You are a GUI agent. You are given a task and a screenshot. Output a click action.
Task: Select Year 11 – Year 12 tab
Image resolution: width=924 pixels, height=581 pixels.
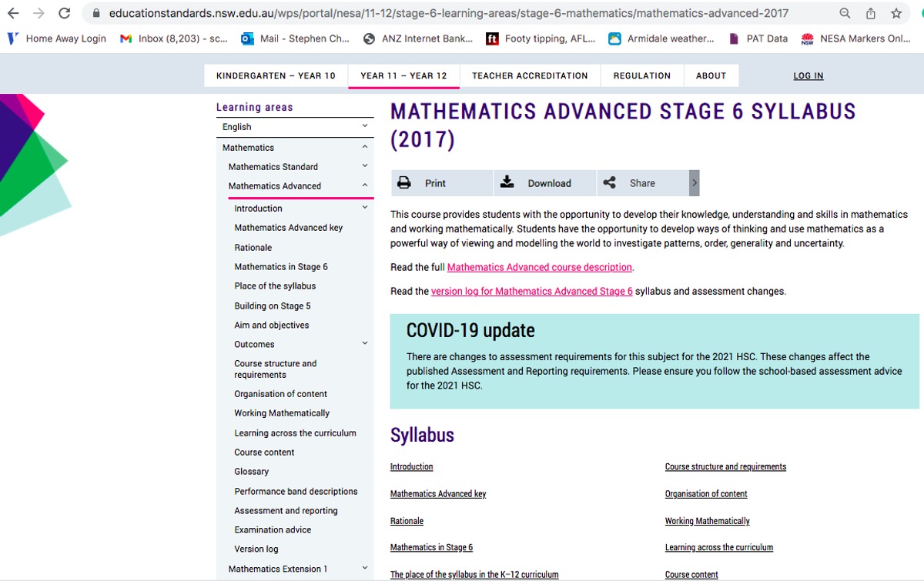pos(403,75)
